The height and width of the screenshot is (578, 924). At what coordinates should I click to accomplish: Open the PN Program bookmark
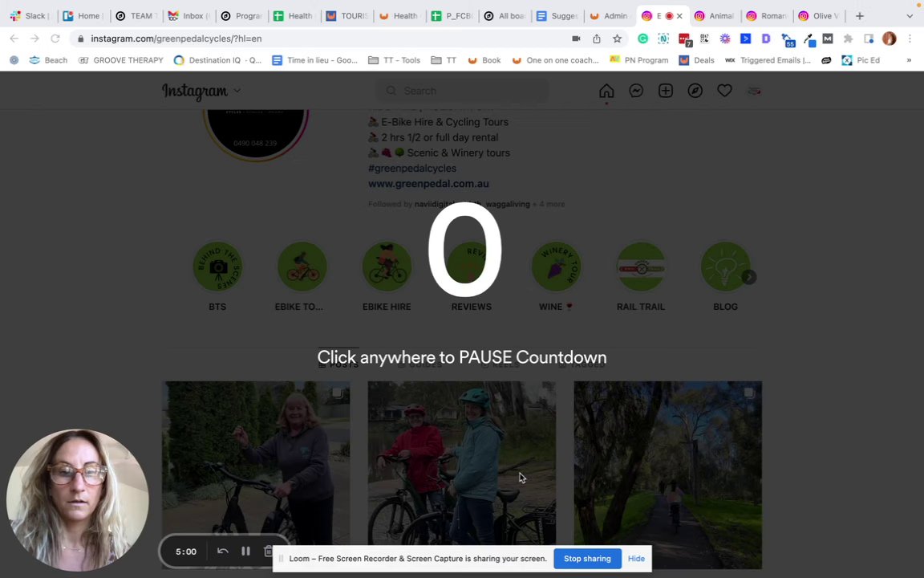(x=638, y=60)
